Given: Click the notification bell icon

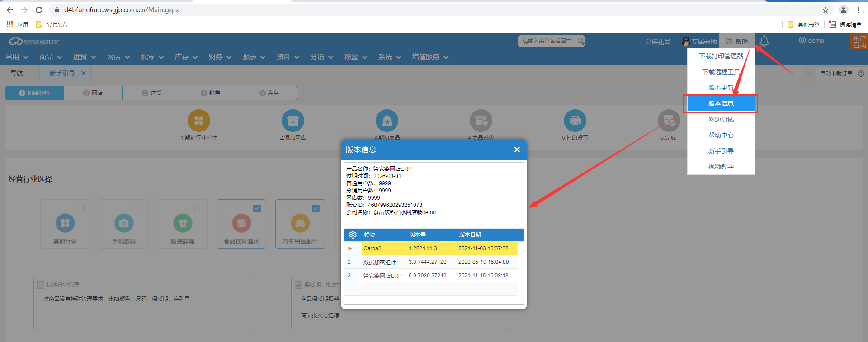Looking at the screenshot, I should (x=764, y=41).
